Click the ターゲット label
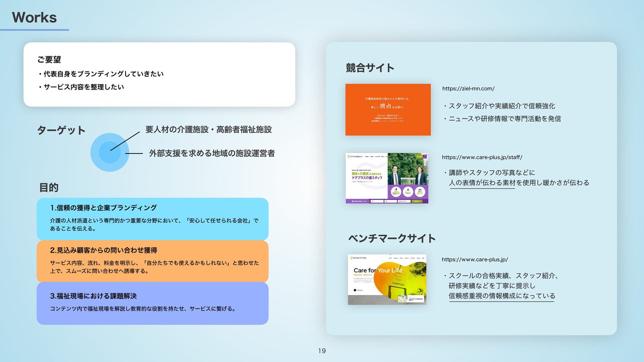This screenshot has height=362, width=644. click(61, 130)
